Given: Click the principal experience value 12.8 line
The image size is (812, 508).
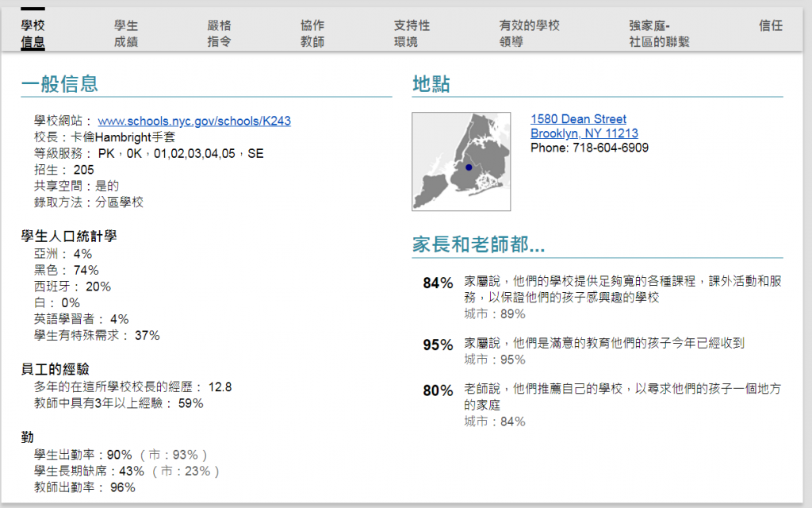Looking at the screenshot, I should pyautogui.click(x=132, y=387).
